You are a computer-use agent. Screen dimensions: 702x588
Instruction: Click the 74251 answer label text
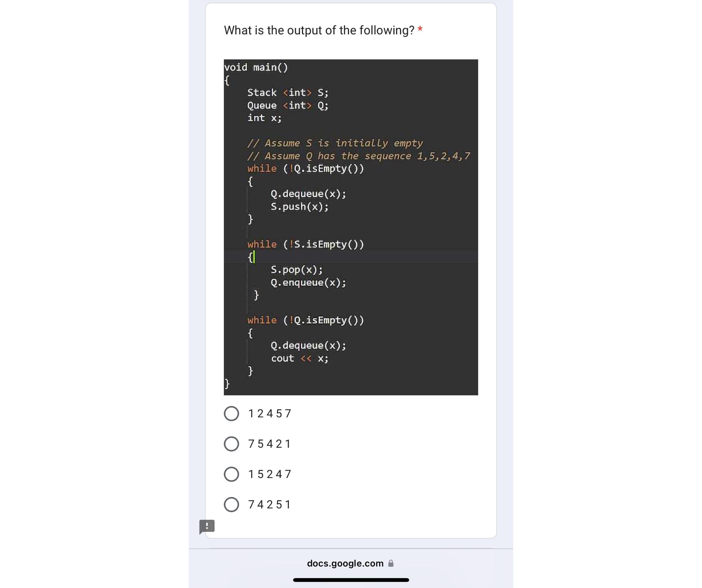[269, 504]
